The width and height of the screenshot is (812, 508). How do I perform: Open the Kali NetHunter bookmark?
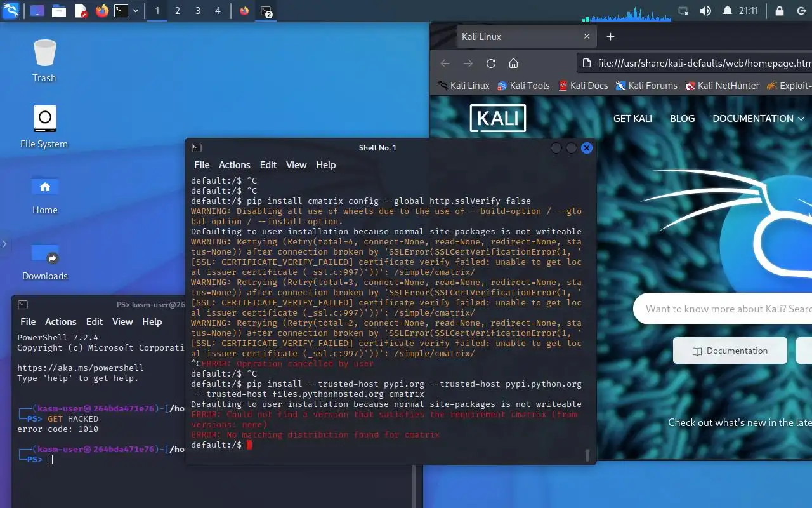pyautogui.click(x=722, y=85)
